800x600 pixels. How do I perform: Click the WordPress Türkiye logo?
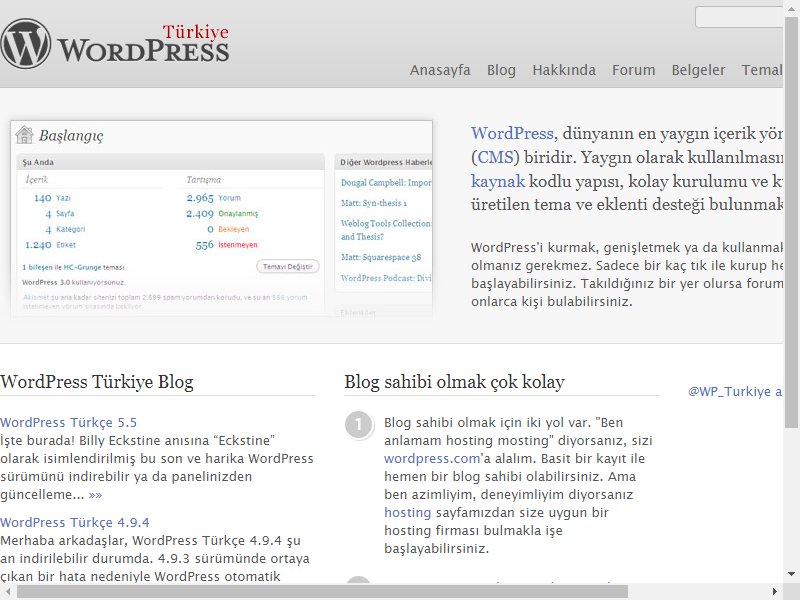pyautogui.click(x=115, y=44)
